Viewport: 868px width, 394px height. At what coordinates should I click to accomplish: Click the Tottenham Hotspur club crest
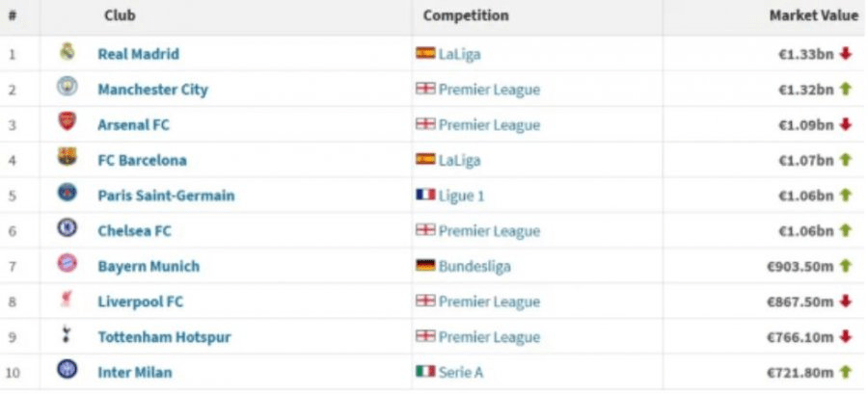(67, 334)
